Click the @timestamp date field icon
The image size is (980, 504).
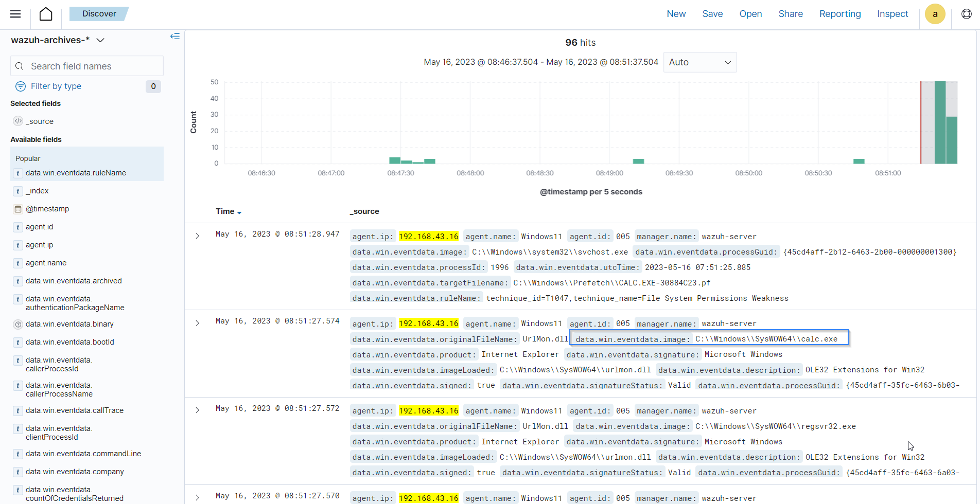pos(18,209)
